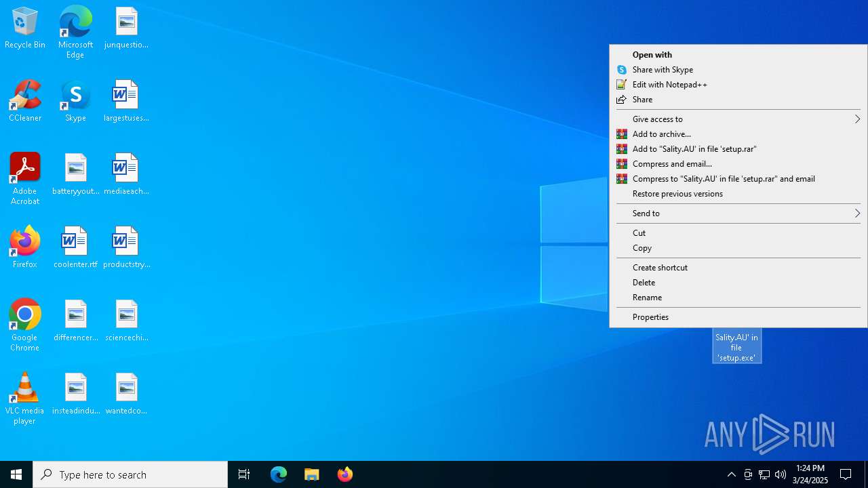Screen dimensions: 868x488
Task: Select the junquestio... image file icon
Action: tap(126, 28)
